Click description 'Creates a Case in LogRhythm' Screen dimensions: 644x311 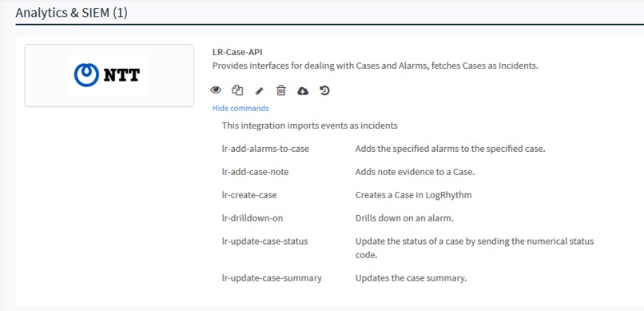coord(414,195)
